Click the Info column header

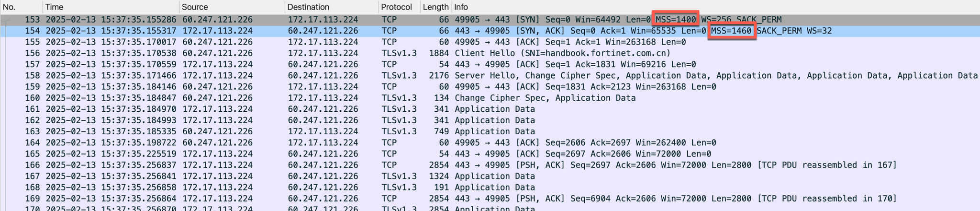click(x=715, y=7)
